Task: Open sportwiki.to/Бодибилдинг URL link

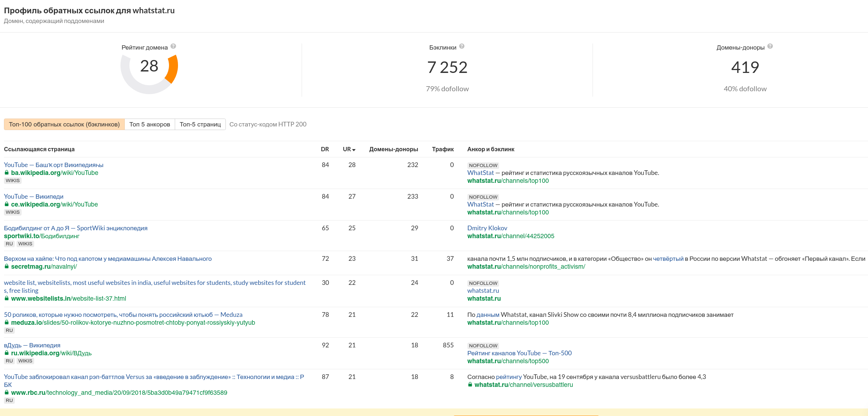Action: coord(42,236)
